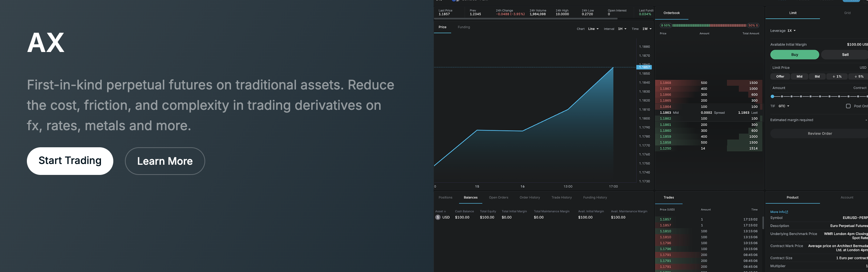Click the Start Trading button
Screen dimensions: 868x272
(x=70, y=161)
